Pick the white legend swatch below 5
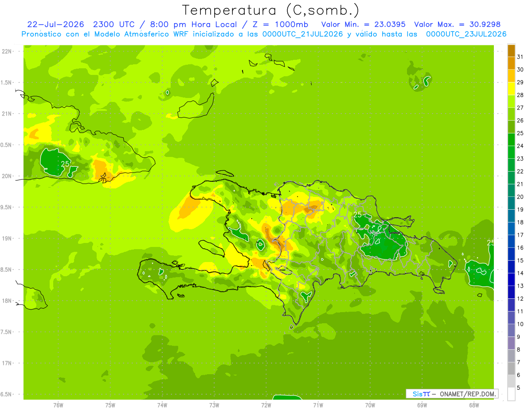532x411 pixels. (x=511, y=394)
